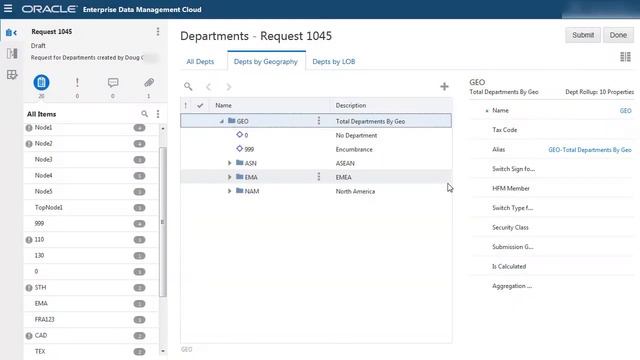Expand the NAM folder node
The image size is (640, 360).
click(229, 191)
